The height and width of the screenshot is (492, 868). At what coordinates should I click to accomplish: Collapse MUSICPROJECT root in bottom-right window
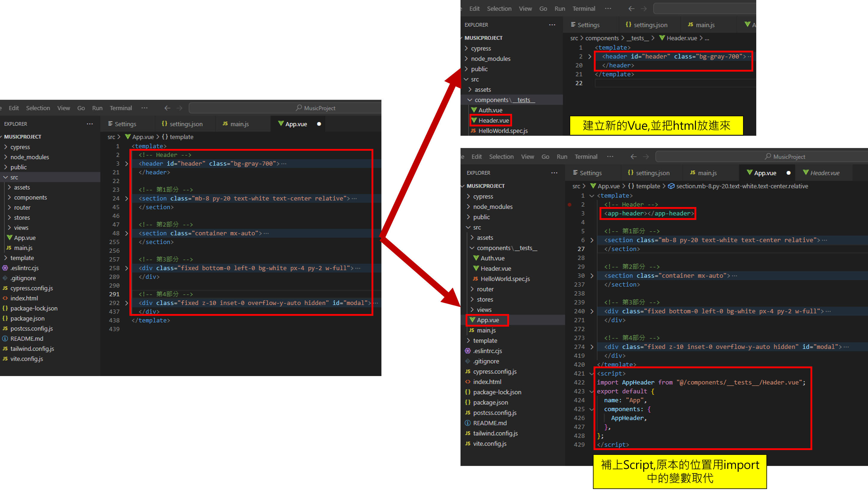463,186
